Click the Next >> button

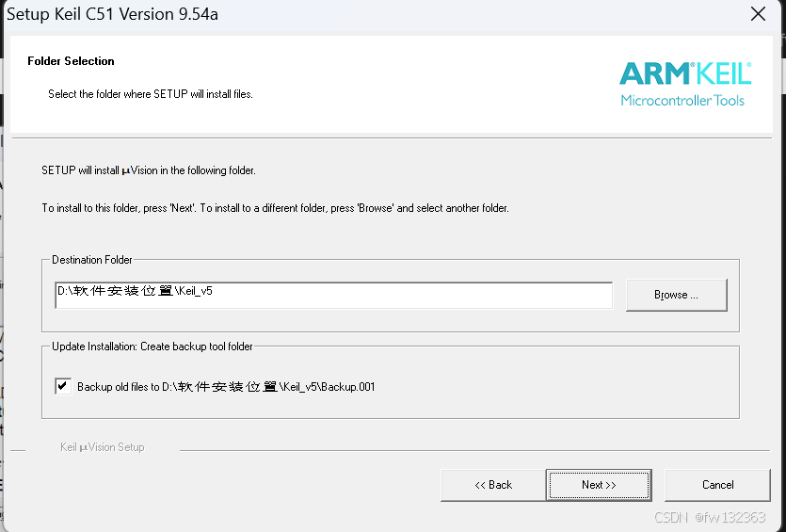tap(599, 485)
